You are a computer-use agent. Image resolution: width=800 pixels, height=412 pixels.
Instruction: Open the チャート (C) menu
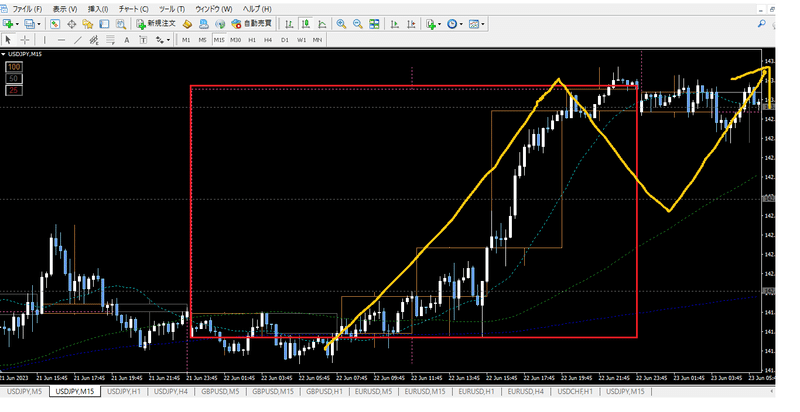(x=133, y=9)
